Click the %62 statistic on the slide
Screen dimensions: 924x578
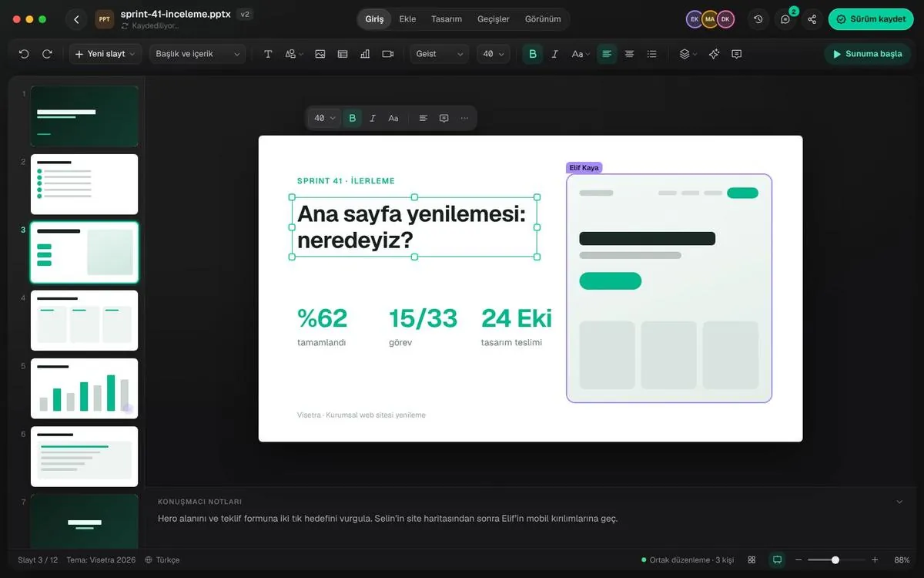322,318
